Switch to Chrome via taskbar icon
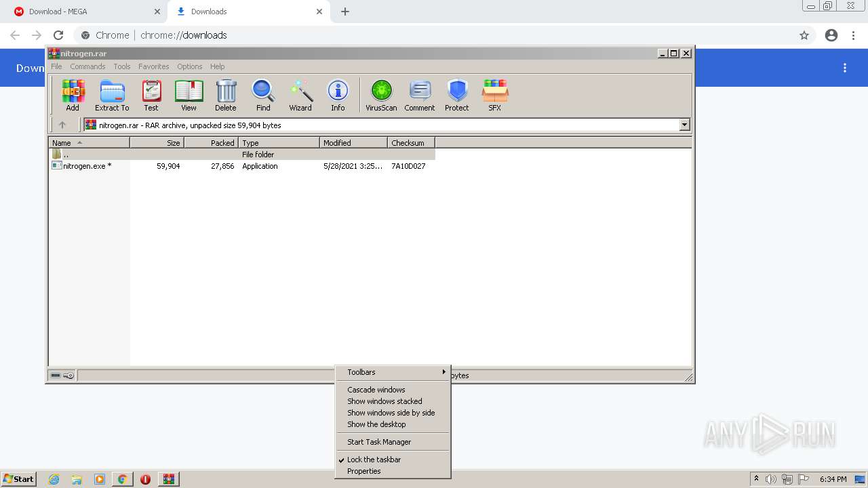Image resolution: width=868 pixels, height=488 pixels. point(122,479)
